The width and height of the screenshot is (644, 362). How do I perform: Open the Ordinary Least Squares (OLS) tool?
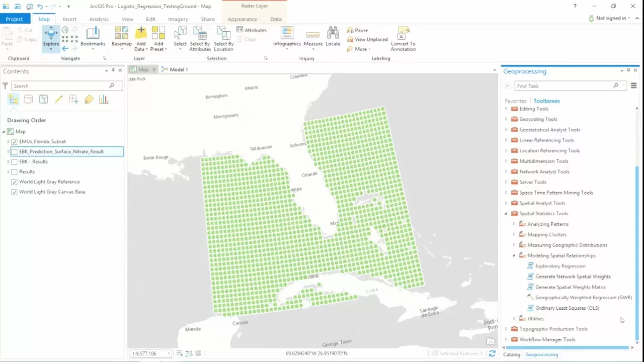tap(567, 308)
